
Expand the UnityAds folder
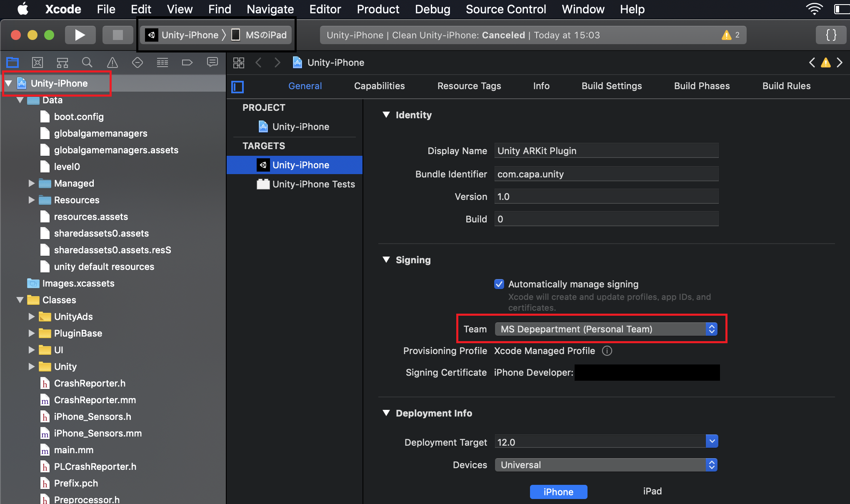tap(32, 317)
